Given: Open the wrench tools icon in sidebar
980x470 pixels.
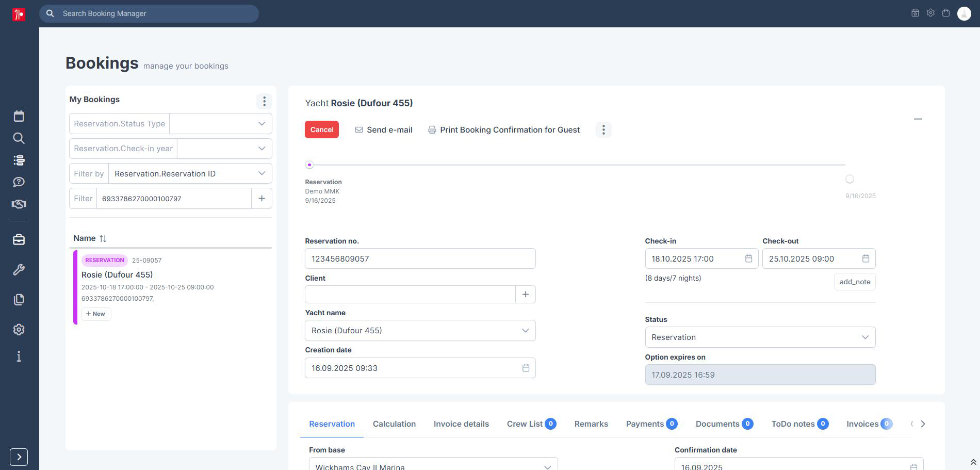Looking at the screenshot, I should click(19, 269).
